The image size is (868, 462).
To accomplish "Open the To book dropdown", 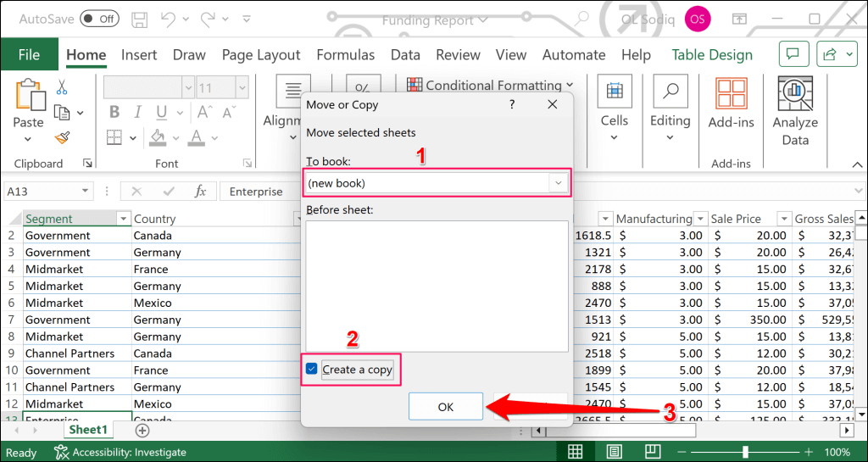I will pos(559,183).
